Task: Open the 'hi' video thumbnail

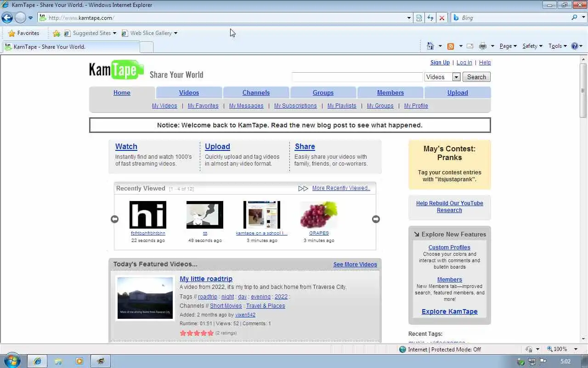Action: [x=148, y=214]
